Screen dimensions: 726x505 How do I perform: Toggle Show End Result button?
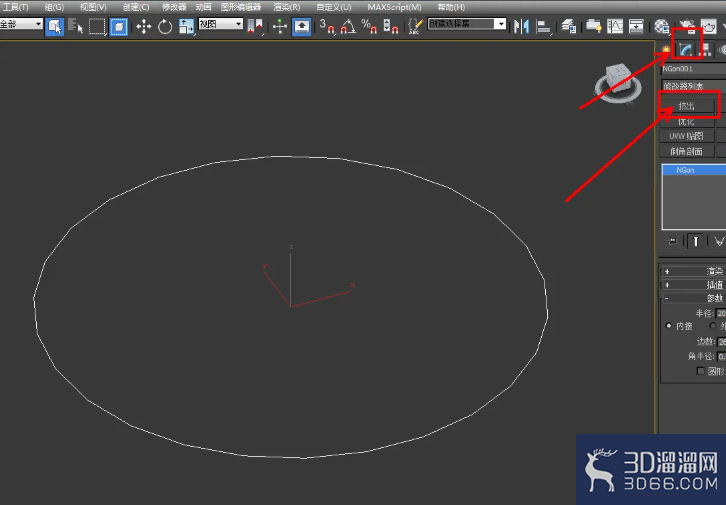695,241
